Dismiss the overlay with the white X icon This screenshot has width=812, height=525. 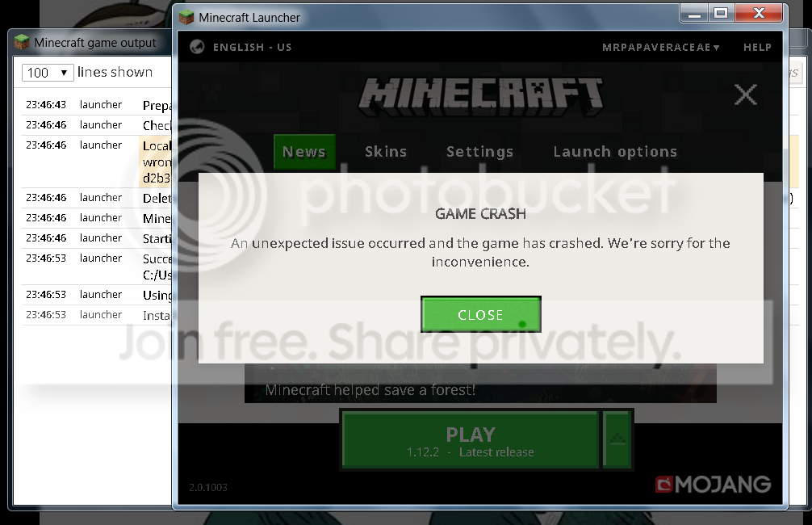[x=745, y=94]
